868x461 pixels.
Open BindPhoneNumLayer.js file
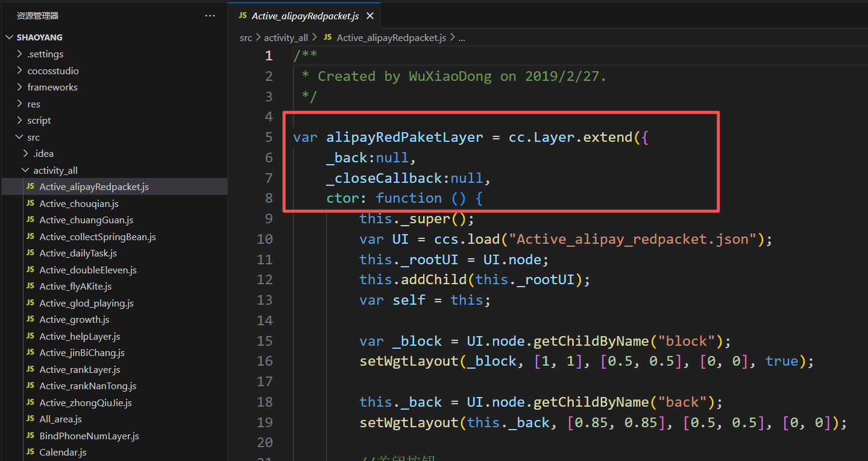pos(115,436)
